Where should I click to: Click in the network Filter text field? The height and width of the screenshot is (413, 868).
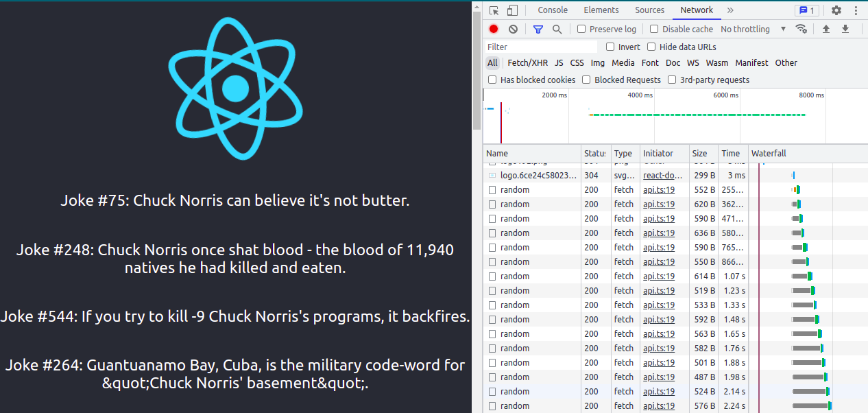540,47
